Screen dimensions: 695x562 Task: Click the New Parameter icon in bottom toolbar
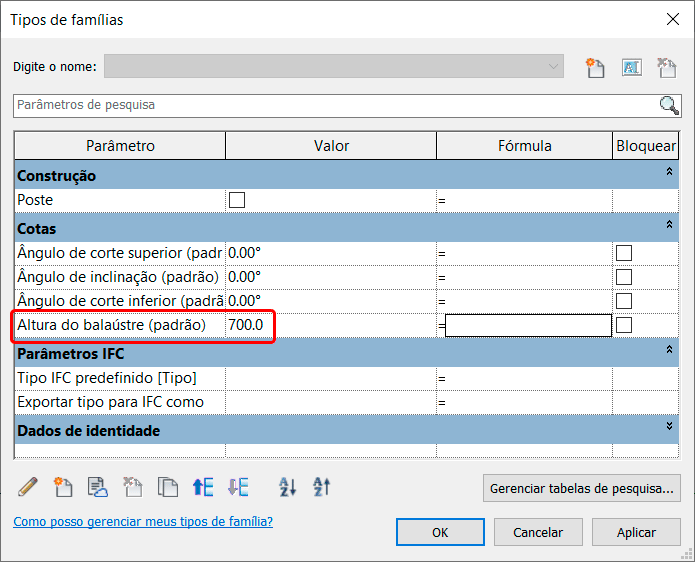click(x=63, y=487)
